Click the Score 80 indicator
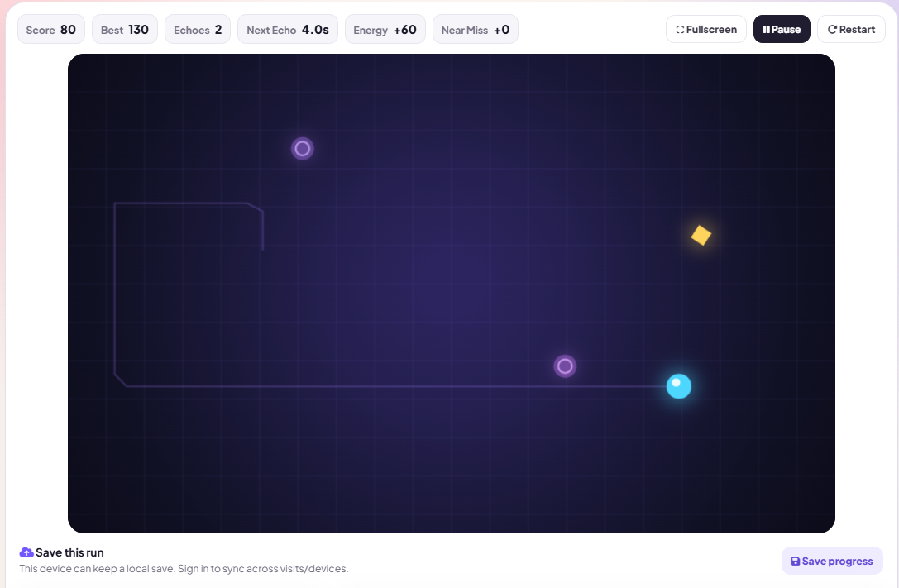Image resolution: width=899 pixels, height=588 pixels. point(51,29)
